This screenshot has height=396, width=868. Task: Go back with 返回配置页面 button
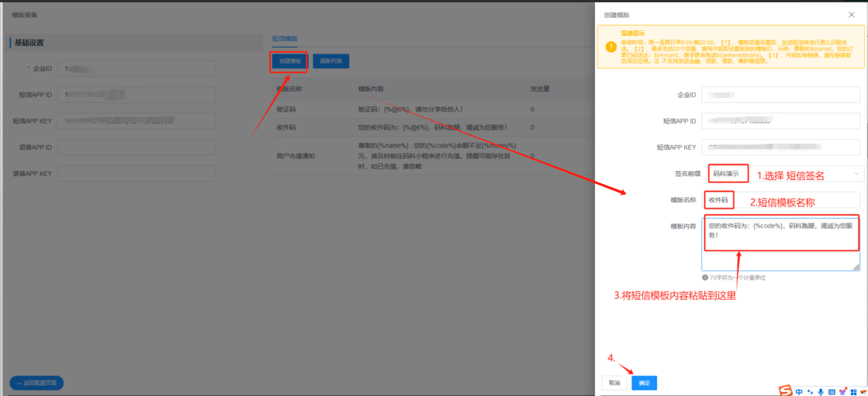(x=36, y=383)
